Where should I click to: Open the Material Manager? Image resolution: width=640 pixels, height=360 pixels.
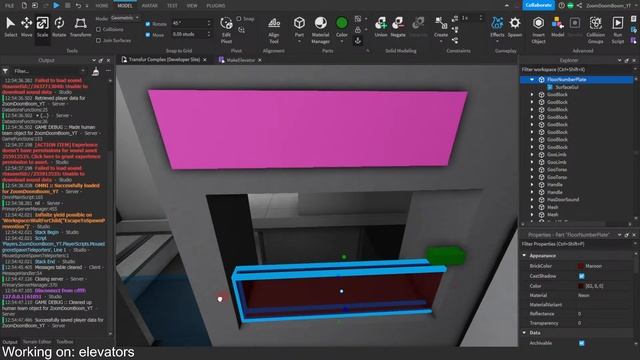(320, 30)
